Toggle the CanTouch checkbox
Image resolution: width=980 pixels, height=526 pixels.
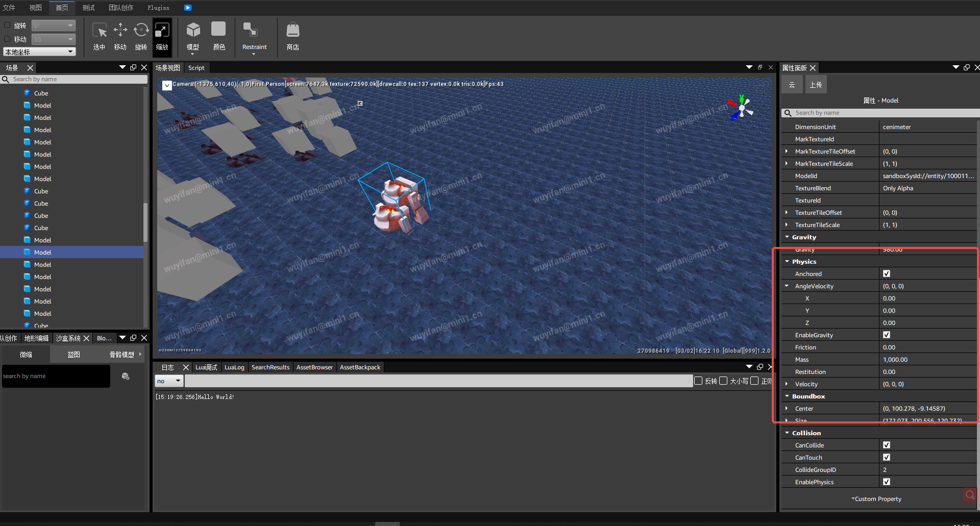tap(887, 457)
